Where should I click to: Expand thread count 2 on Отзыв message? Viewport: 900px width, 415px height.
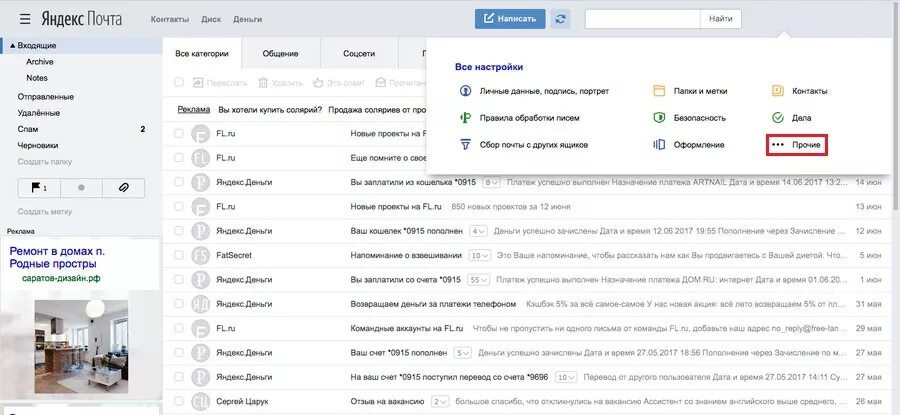[440, 402]
